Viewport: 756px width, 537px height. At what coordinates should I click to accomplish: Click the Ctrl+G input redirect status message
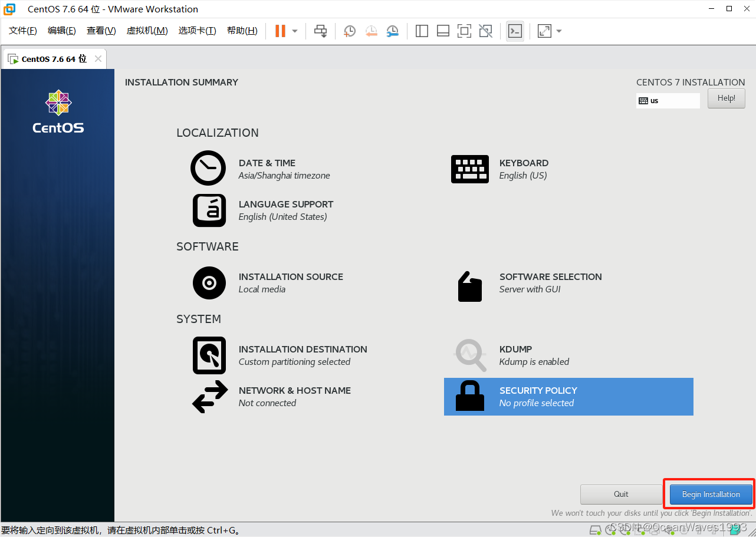tap(122, 531)
